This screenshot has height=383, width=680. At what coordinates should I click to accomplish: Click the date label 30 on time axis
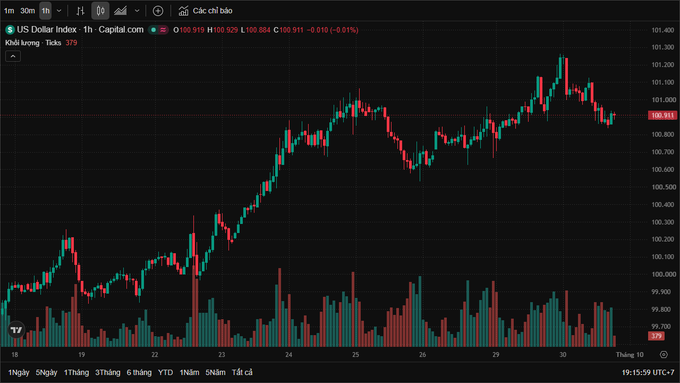click(562, 354)
